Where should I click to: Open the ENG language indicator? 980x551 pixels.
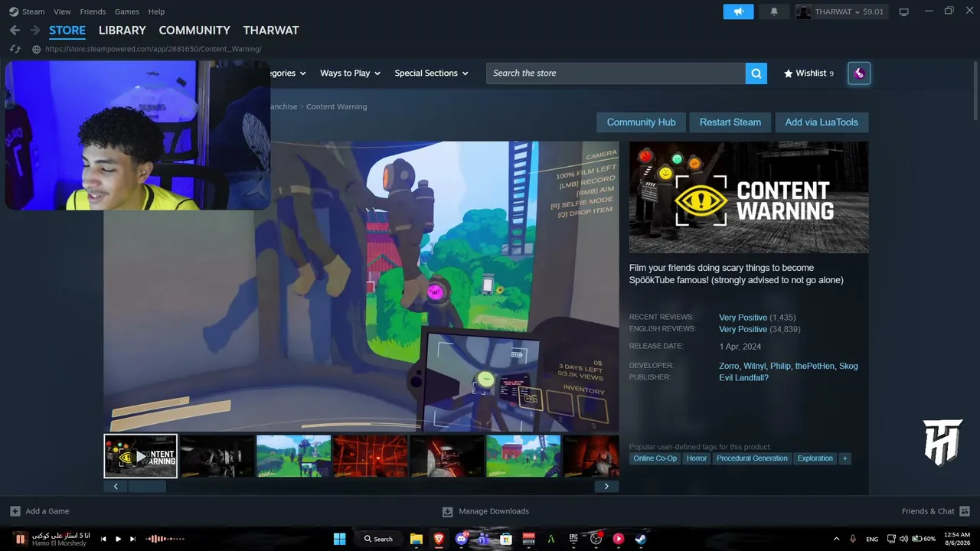[x=872, y=539]
